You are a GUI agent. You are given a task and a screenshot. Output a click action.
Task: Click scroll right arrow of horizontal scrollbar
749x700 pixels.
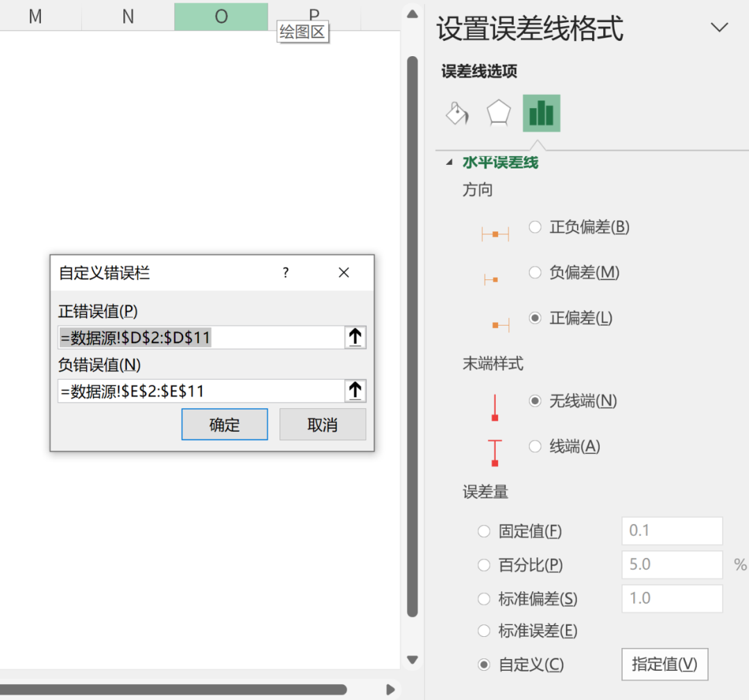click(x=390, y=689)
